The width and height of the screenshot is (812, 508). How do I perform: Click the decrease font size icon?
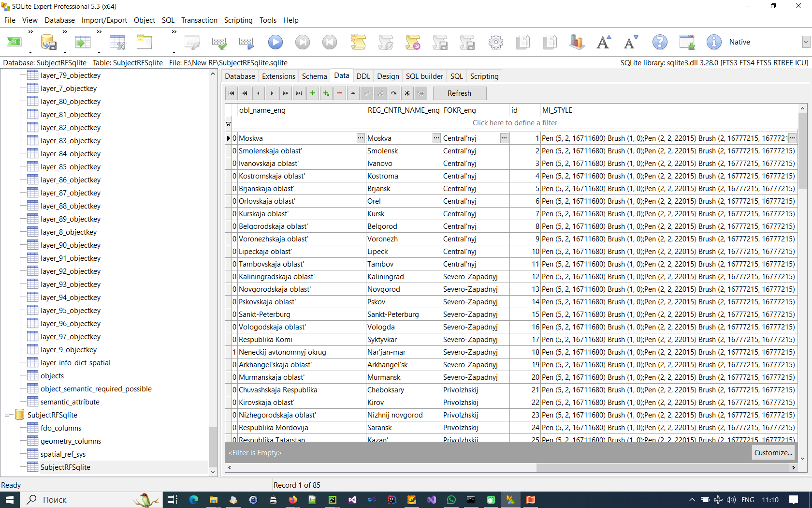tap(631, 42)
